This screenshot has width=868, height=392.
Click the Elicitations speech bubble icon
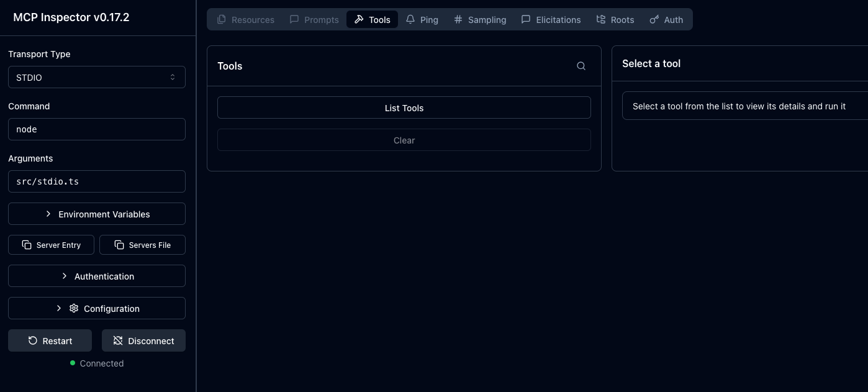(x=526, y=19)
